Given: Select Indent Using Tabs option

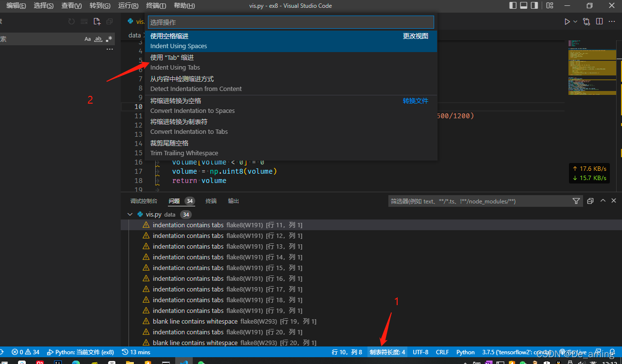Looking at the screenshot, I should point(291,62).
